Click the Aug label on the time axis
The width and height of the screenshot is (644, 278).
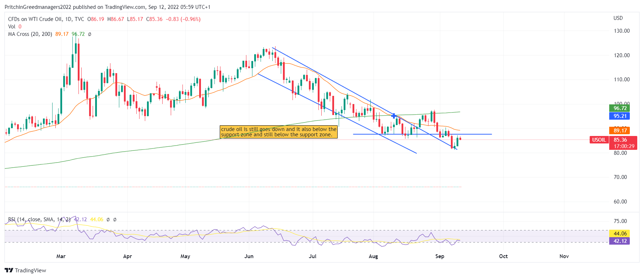pos(373,256)
